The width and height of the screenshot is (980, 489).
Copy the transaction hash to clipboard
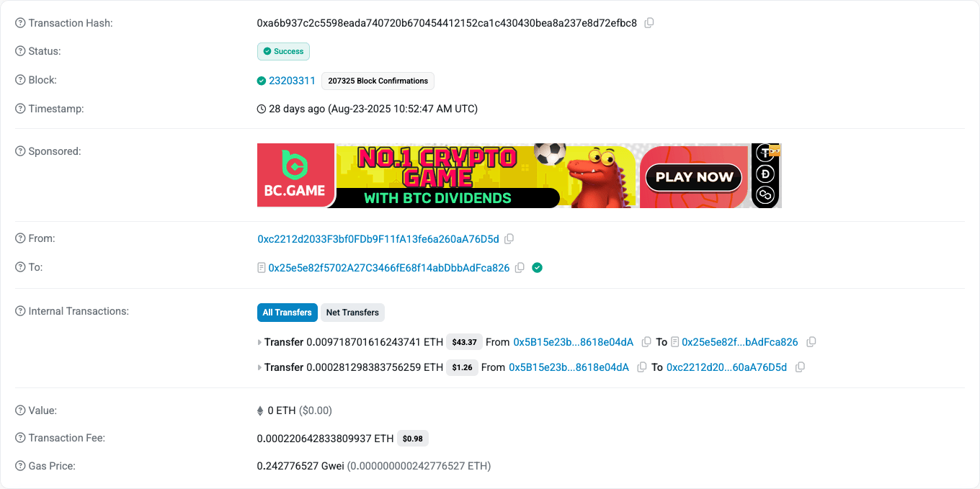coord(649,23)
